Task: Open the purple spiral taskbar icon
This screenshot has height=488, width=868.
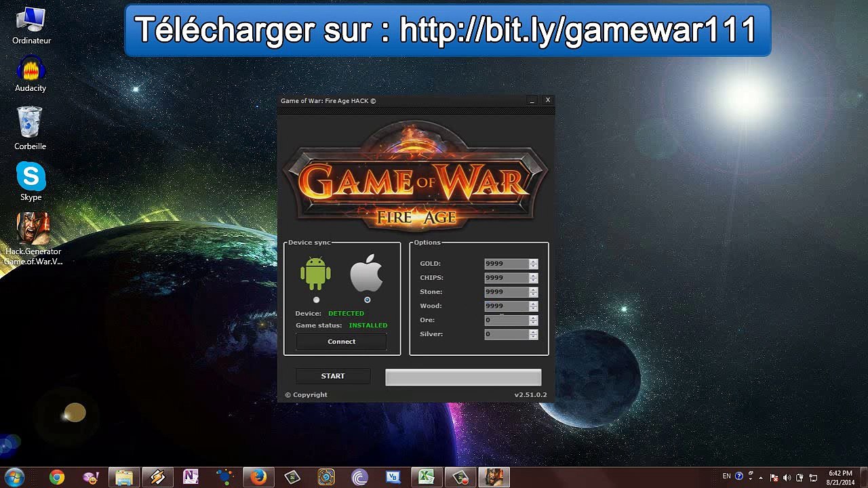Action: (359, 478)
